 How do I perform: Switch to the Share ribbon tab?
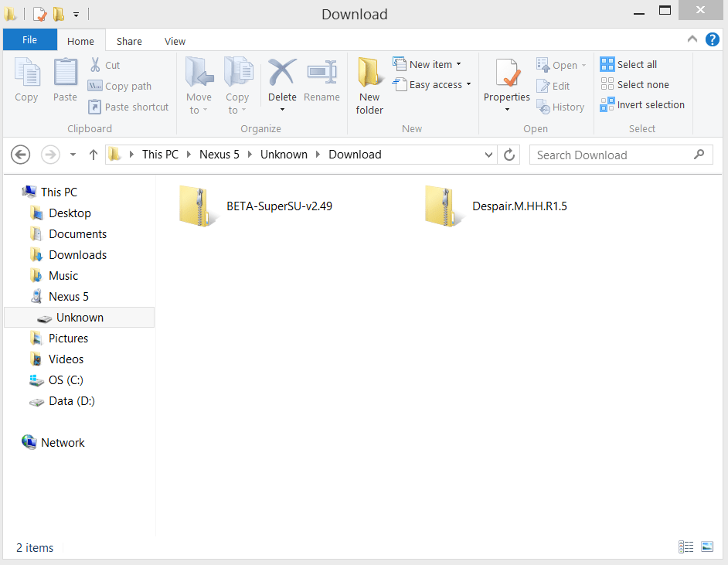(129, 41)
